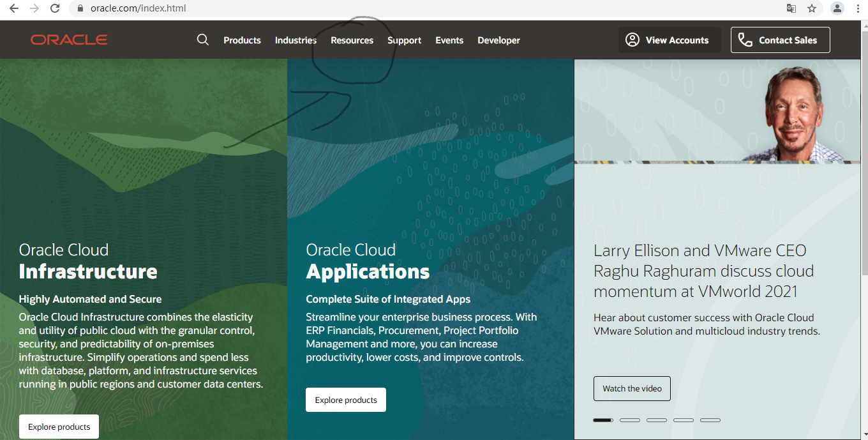The image size is (868, 440).
Task: Click Watch the video button
Action: tap(632, 388)
